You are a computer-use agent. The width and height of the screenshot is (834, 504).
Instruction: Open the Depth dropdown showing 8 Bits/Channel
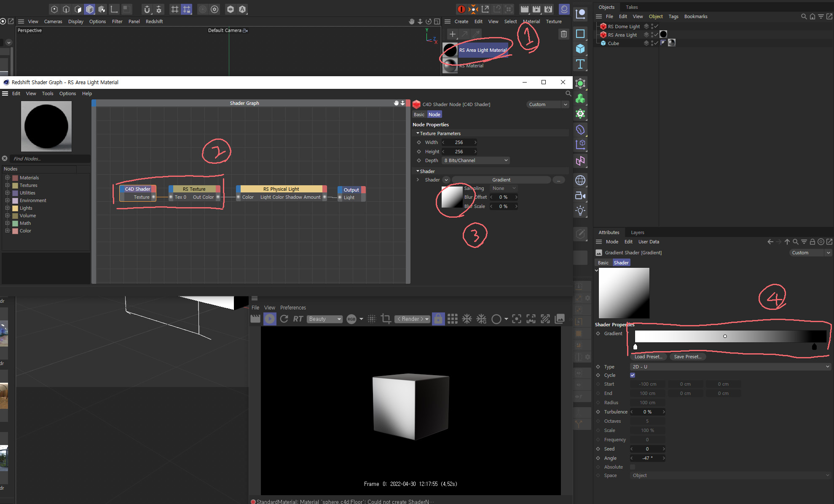pyautogui.click(x=475, y=160)
